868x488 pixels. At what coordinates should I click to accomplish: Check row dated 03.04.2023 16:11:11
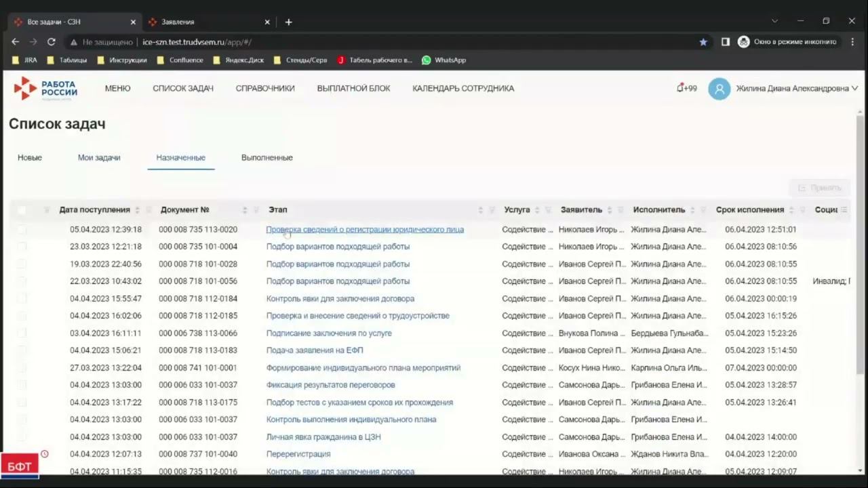tap(22, 333)
